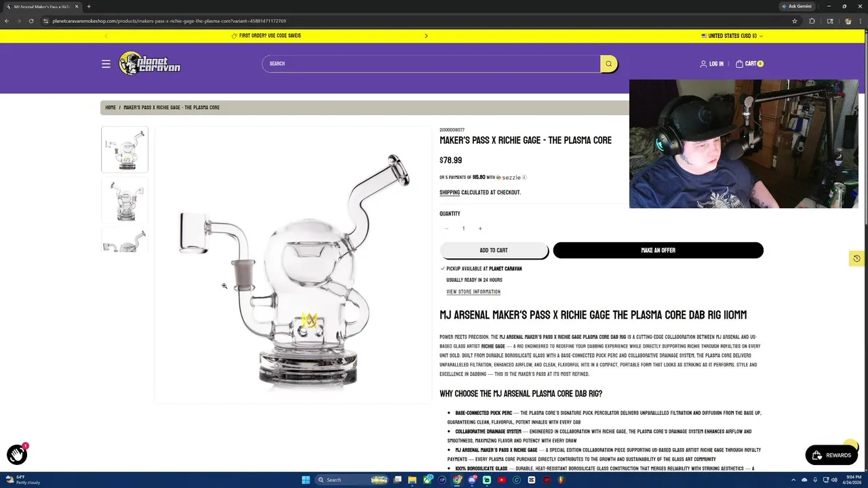Show previous announcement bar message
The image size is (868, 488).
click(x=106, y=36)
